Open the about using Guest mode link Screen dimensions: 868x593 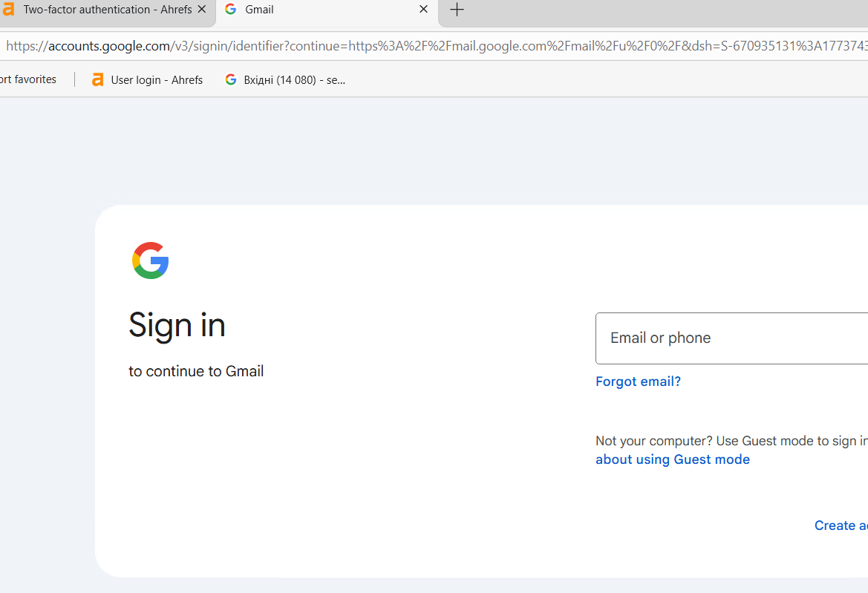point(672,459)
